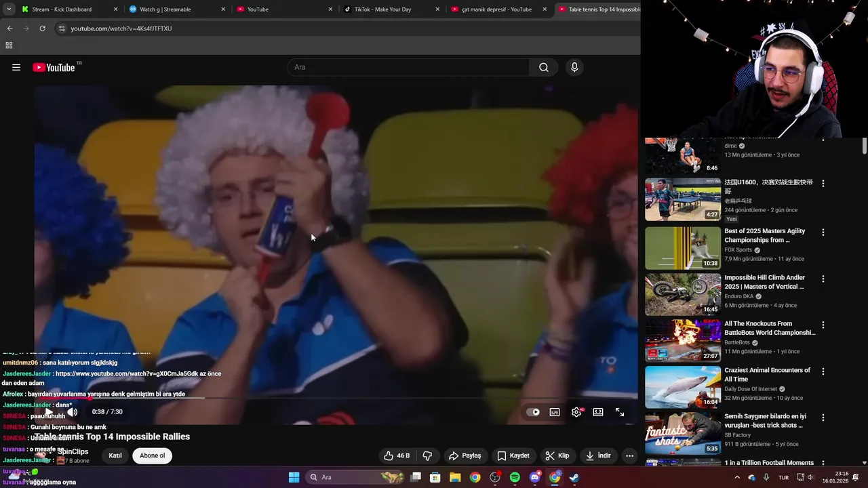This screenshot has width=868, height=488.
Task: Open Microsoft Store from the taskbar
Action: point(435,477)
